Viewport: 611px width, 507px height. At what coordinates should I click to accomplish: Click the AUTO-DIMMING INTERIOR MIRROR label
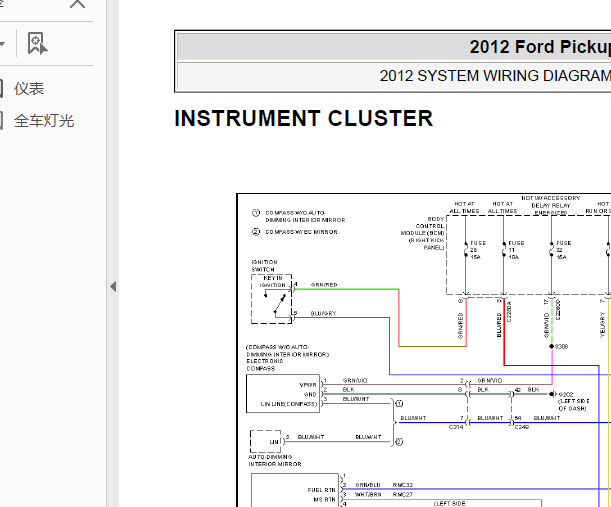pyautogui.click(x=275, y=460)
